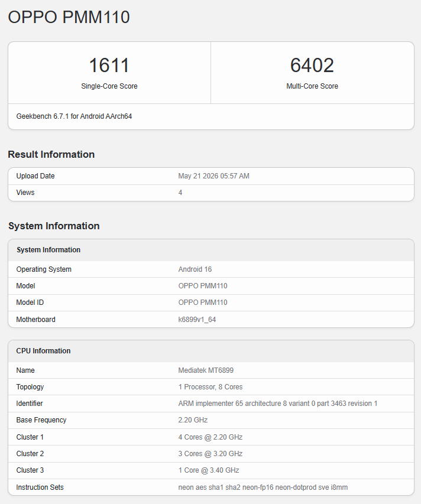Click the Motherboard row label
The height and width of the screenshot is (504, 421).
pyautogui.click(x=35, y=320)
